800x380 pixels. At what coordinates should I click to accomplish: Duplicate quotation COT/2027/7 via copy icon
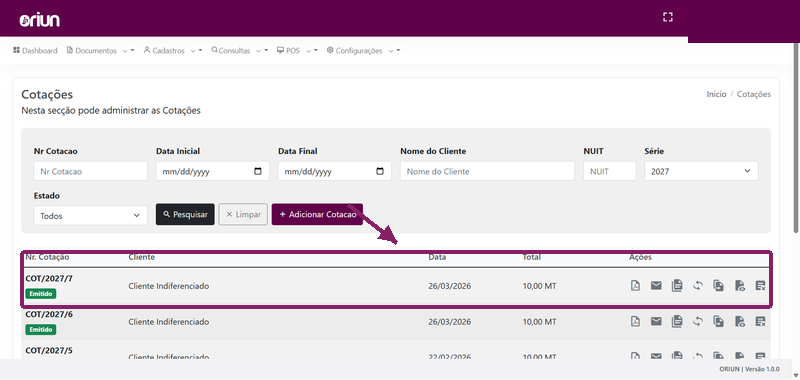(718, 286)
